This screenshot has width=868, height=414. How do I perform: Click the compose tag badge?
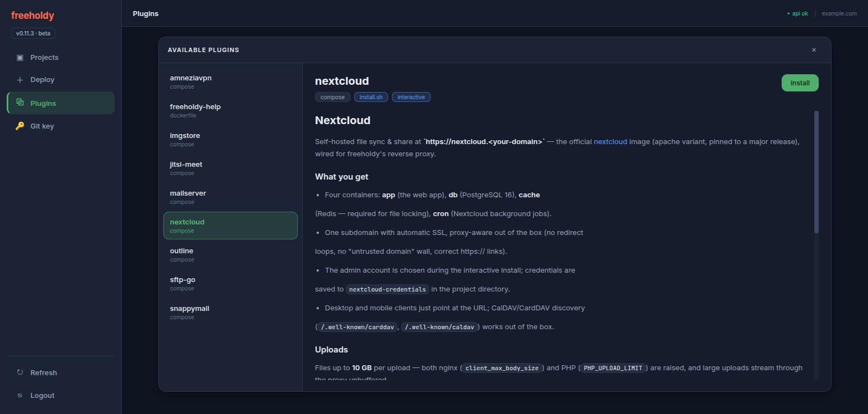pos(332,97)
